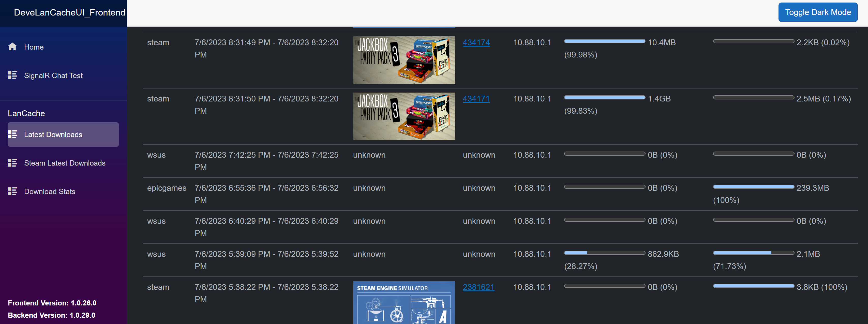Click timestamp 7/6/2023 8:31:49 PM row
The image size is (868, 324).
click(266, 49)
